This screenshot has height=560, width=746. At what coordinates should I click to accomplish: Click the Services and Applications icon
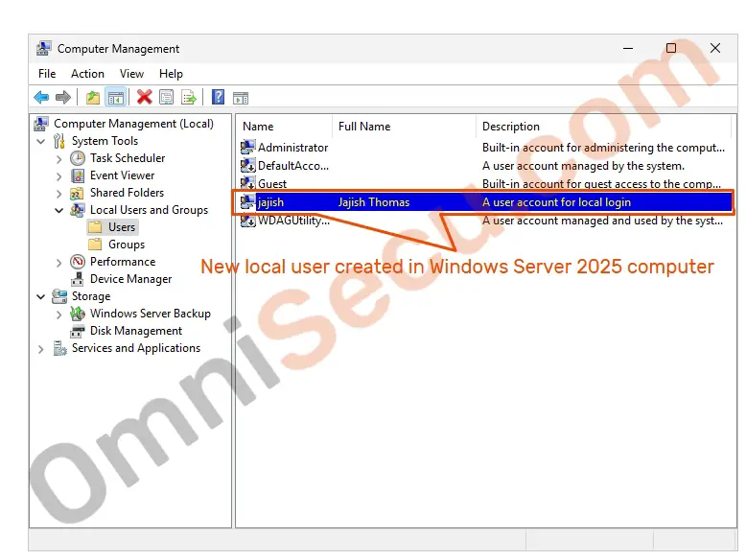pos(59,348)
